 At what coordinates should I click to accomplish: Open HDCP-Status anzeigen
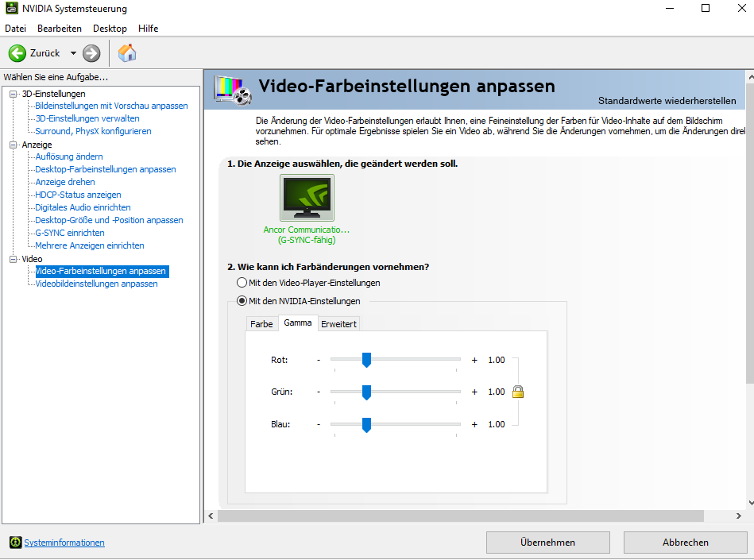click(x=78, y=195)
